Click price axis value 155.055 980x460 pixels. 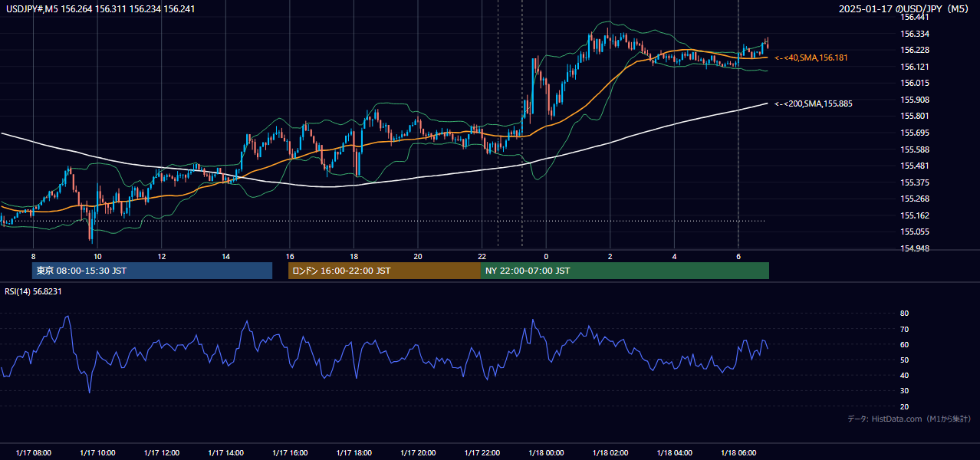pos(915,232)
